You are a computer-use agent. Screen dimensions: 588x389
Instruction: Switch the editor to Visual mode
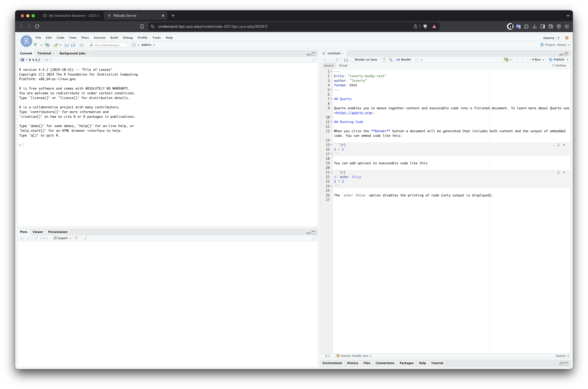pos(343,66)
